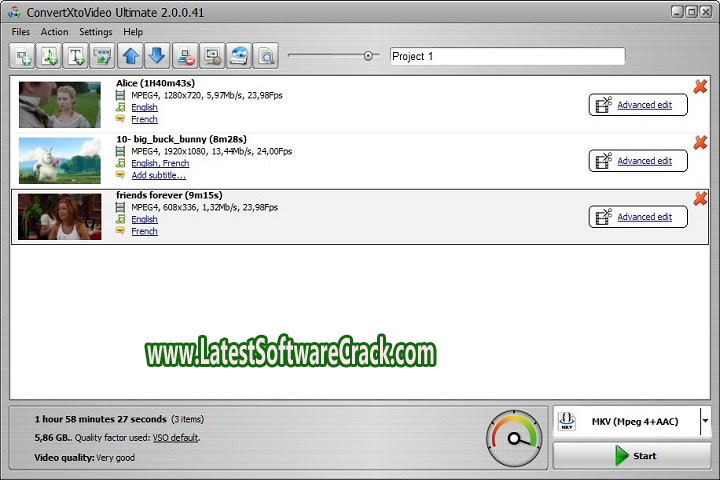Click the remove item toolbar icon
The image size is (720, 480).
point(185,56)
